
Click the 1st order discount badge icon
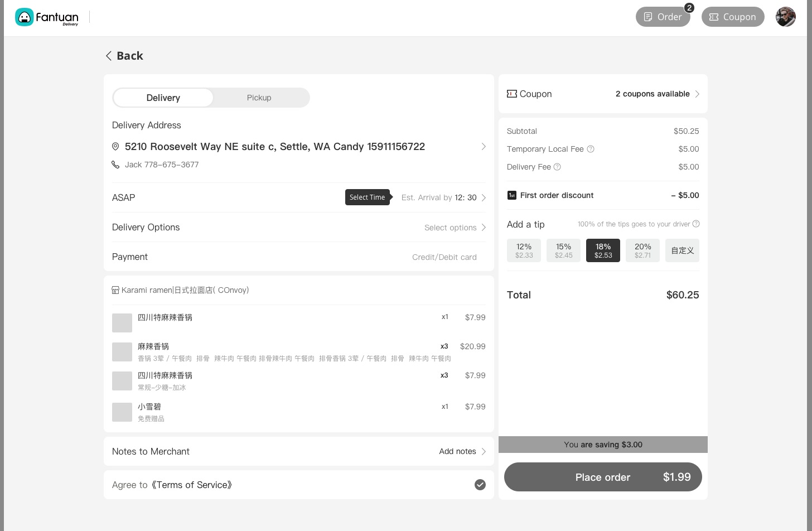pos(511,195)
